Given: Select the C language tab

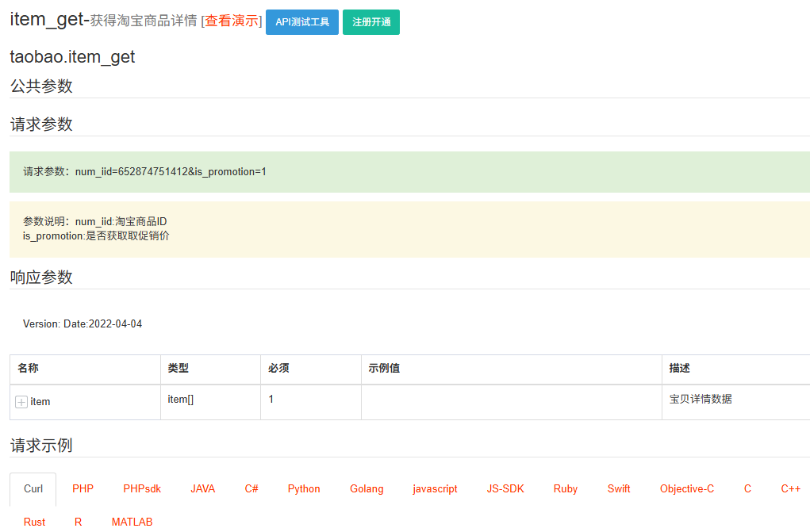Looking at the screenshot, I should (x=747, y=488).
